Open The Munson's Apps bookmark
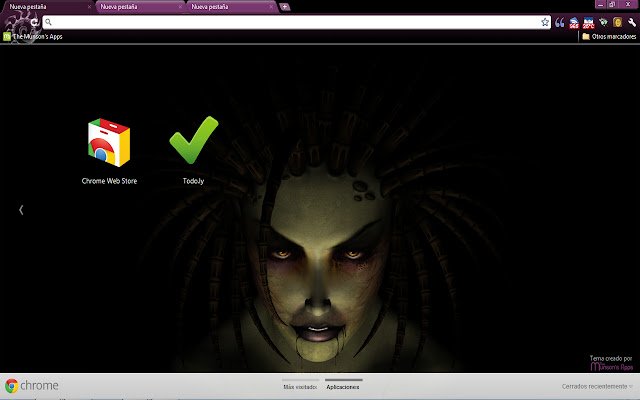Viewport: 640px width, 400px height. (33, 36)
